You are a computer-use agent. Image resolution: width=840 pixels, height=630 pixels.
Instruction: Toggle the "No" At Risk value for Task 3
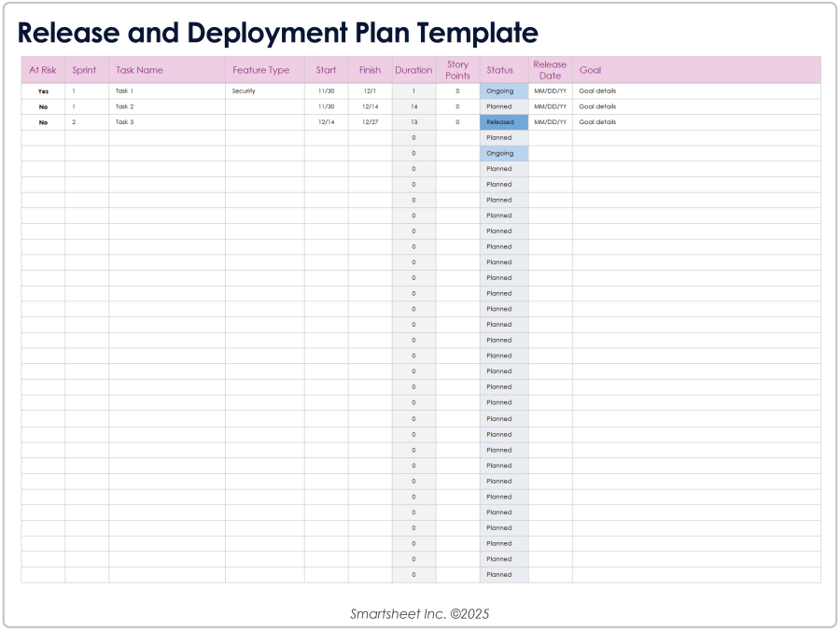coord(42,121)
